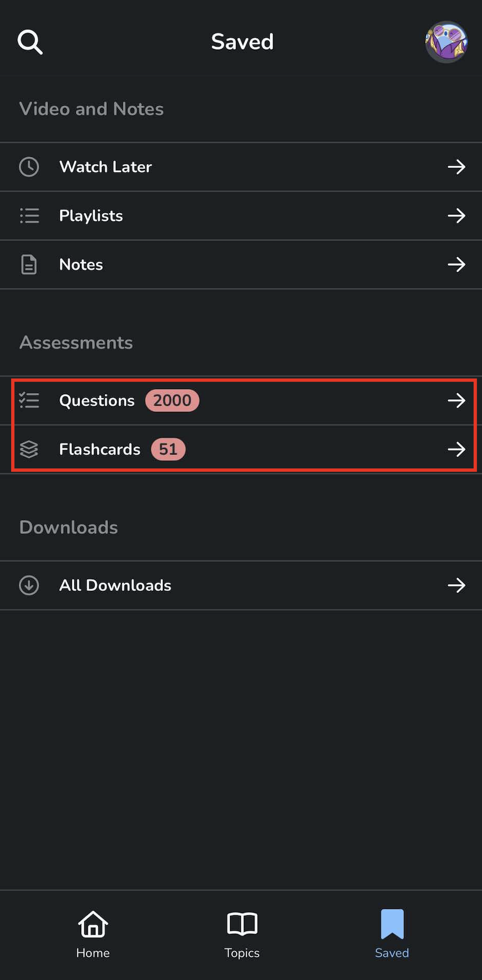Tap the 2000 Questions count badge
This screenshot has height=980, width=482.
(x=172, y=400)
